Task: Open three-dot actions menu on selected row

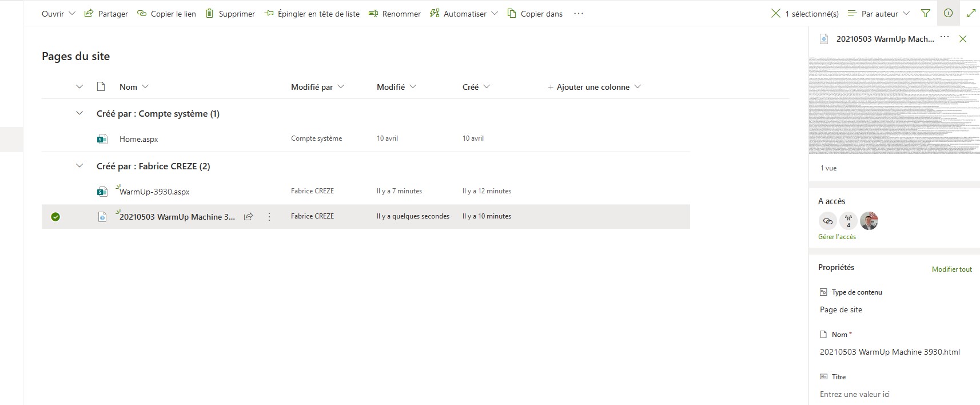Action: [269, 217]
